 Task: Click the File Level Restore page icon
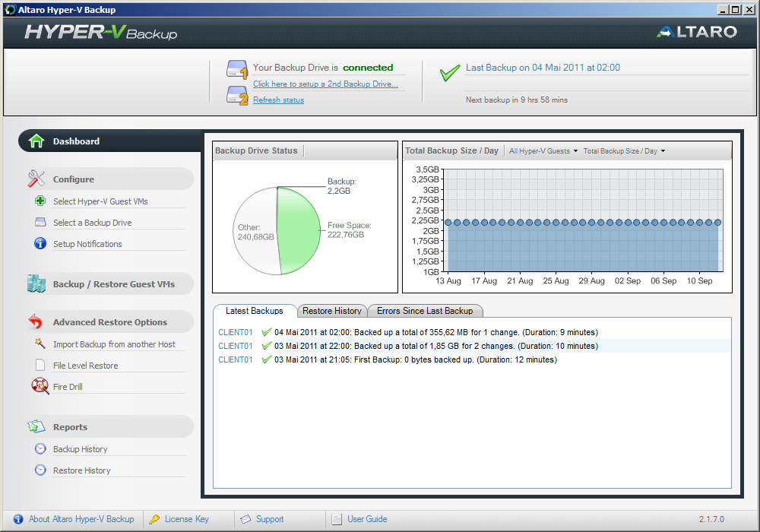[x=40, y=365]
